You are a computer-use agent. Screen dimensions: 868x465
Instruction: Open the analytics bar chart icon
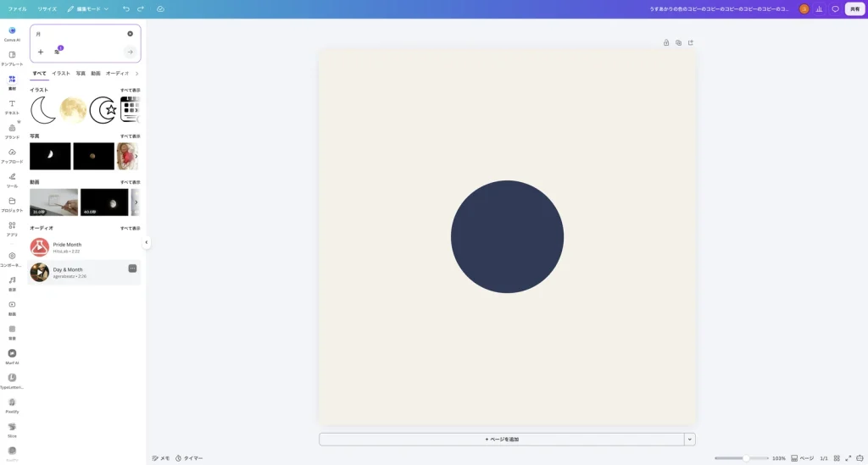[820, 8]
